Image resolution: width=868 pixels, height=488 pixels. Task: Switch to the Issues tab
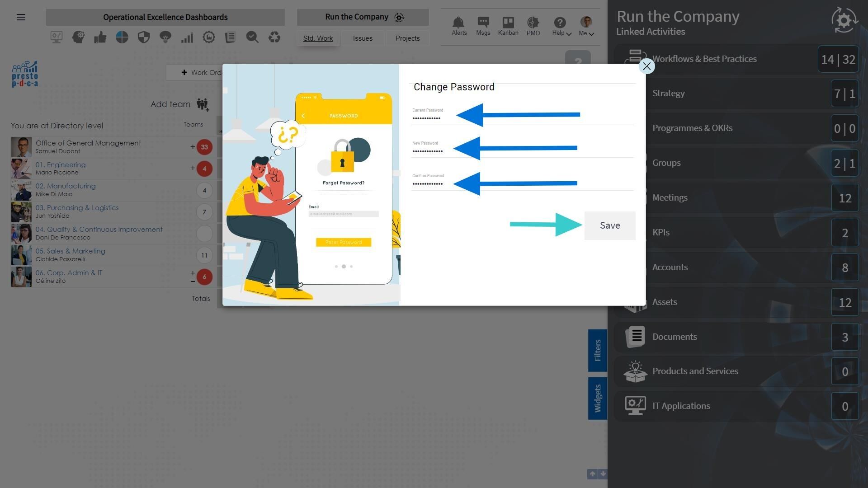coord(363,38)
